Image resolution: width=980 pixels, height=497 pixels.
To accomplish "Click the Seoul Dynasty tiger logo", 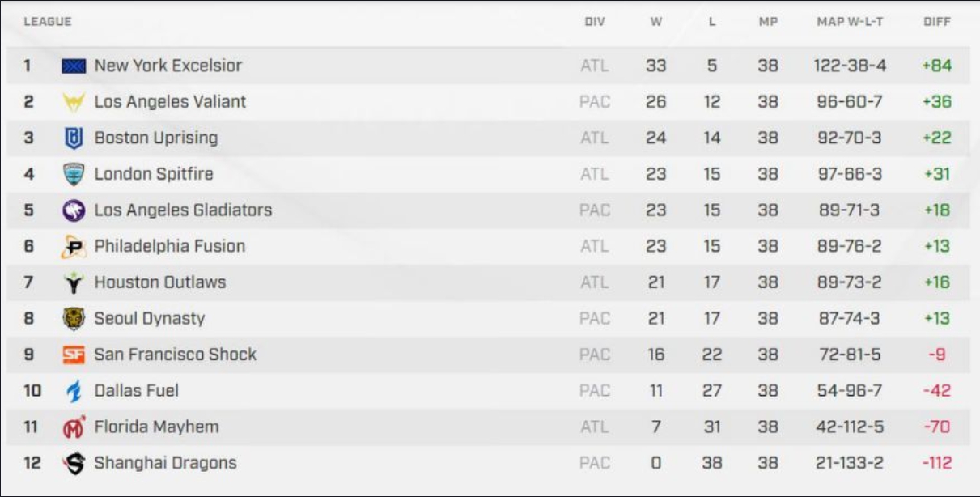I will tap(74, 319).
